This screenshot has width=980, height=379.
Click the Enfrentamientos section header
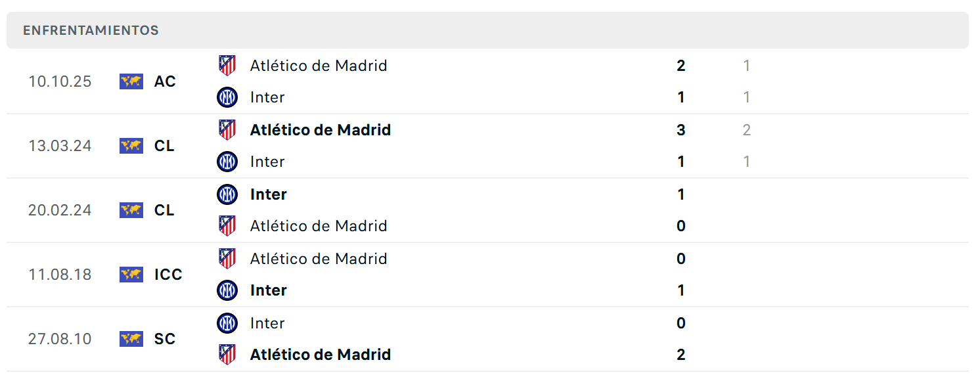coord(487,30)
